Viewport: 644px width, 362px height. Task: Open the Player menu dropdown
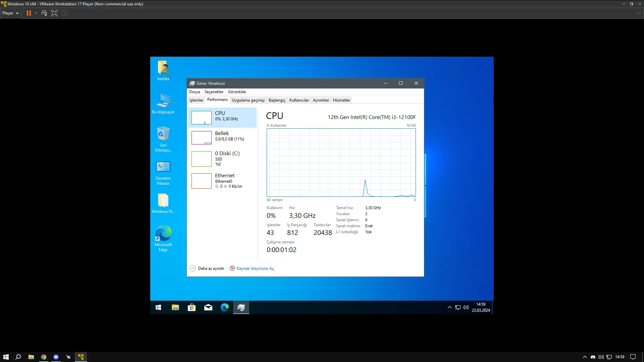(10, 13)
